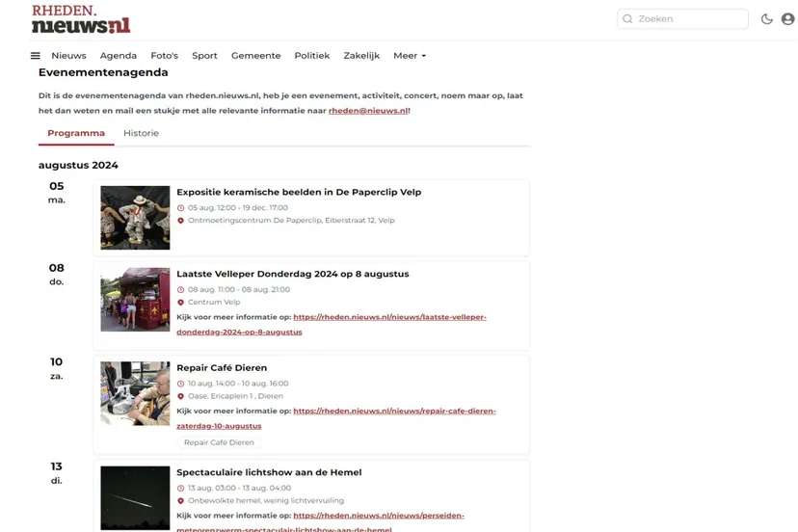Viewport: 798px width, 532px height.
Task: Click the search magnifier icon
Action: (627, 19)
